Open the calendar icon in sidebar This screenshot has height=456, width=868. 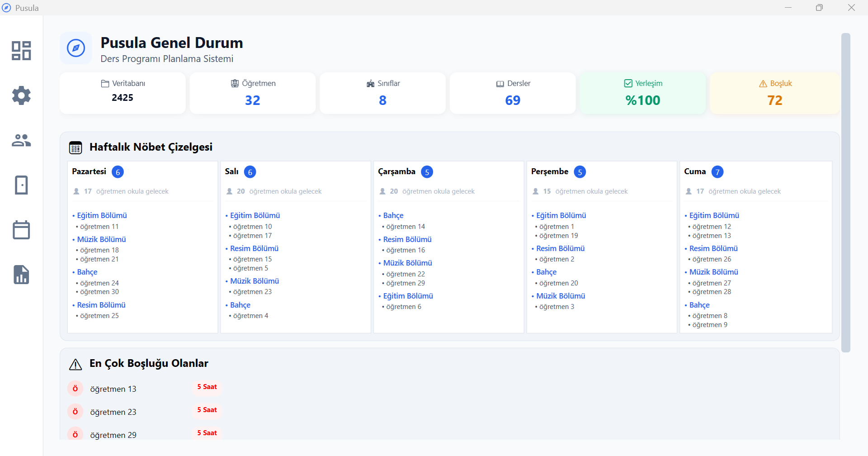tap(21, 230)
